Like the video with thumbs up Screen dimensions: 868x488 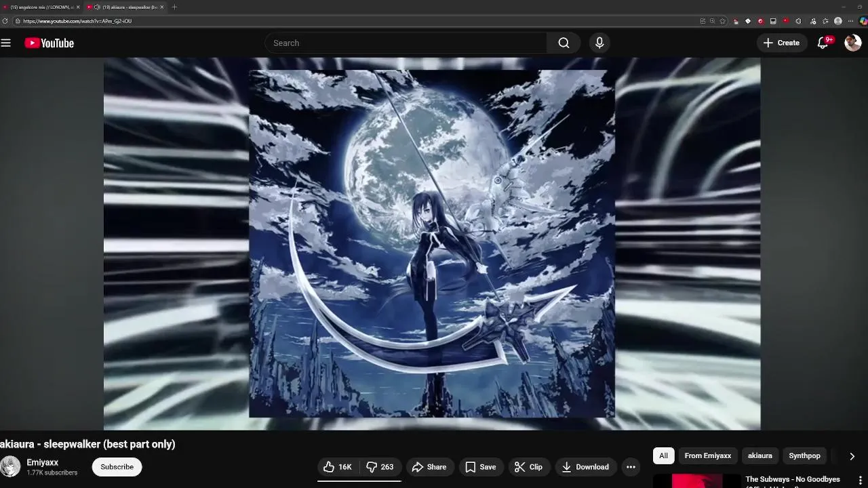tap(337, 467)
